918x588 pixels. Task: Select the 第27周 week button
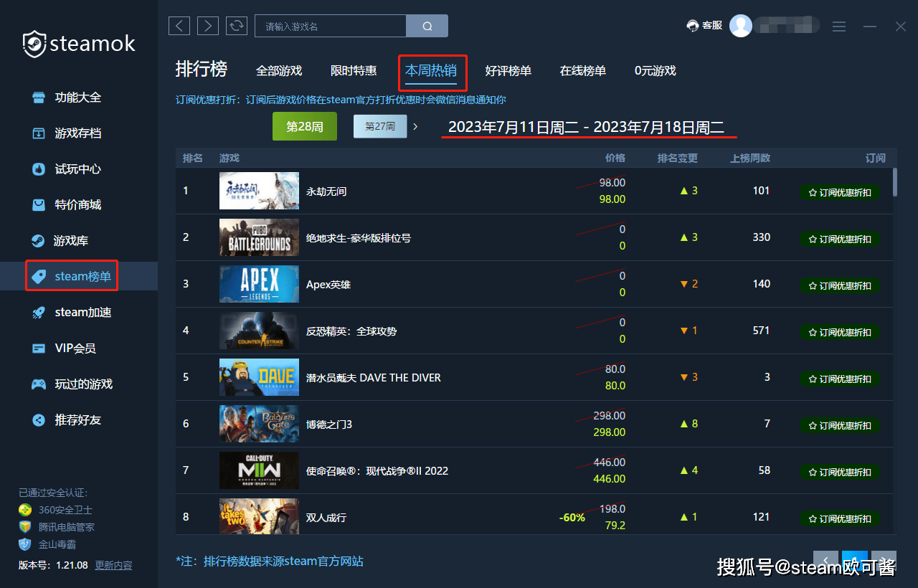[x=380, y=126]
